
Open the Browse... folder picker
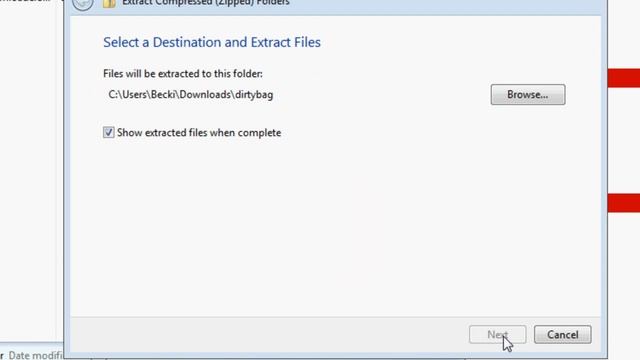528,95
